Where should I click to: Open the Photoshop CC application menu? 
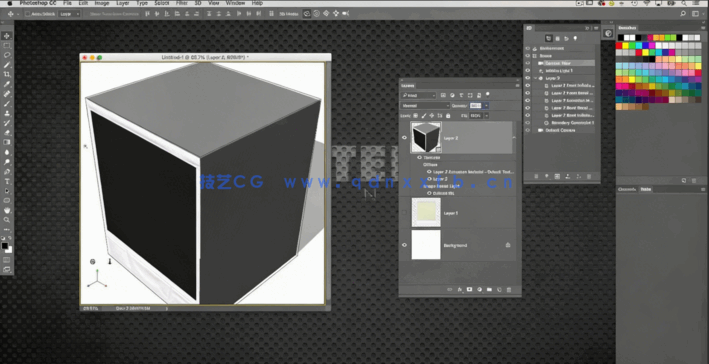coord(37,3)
